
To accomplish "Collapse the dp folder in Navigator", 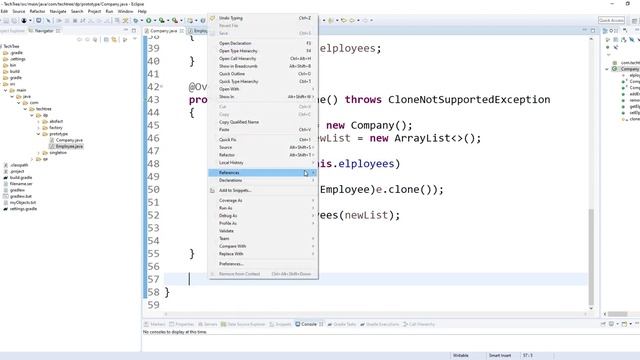I will [32, 115].
